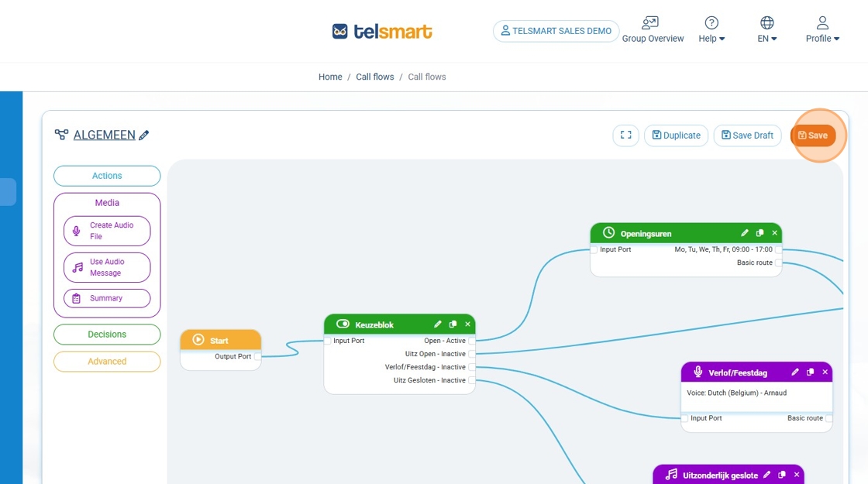Go to Home breadcrumb link

coord(330,77)
